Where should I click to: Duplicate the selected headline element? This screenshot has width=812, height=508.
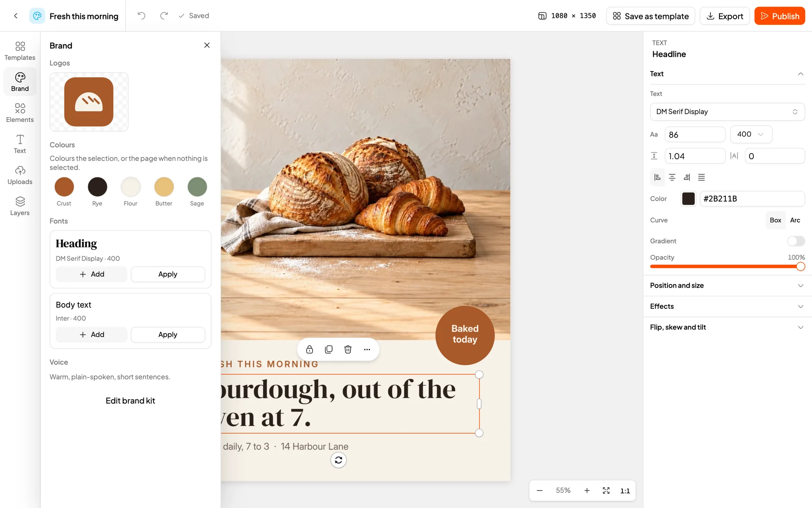pyautogui.click(x=329, y=350)
